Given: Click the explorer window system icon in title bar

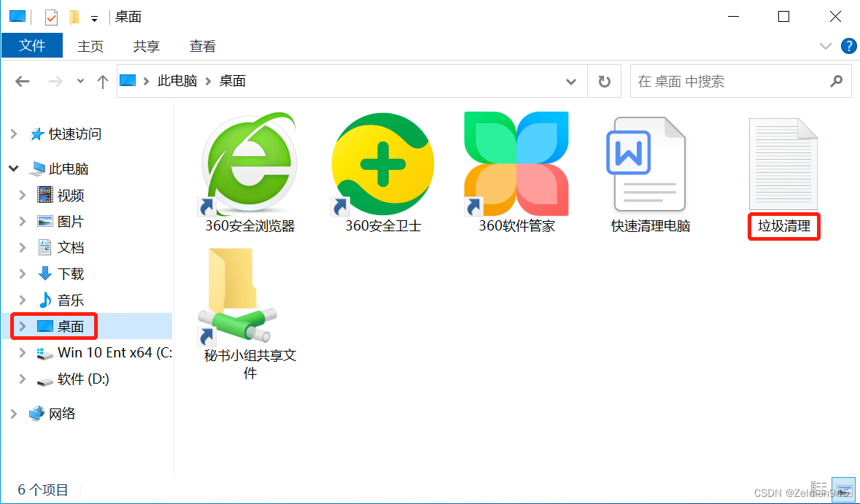Looking at the screenshot, I should (17, 18).
